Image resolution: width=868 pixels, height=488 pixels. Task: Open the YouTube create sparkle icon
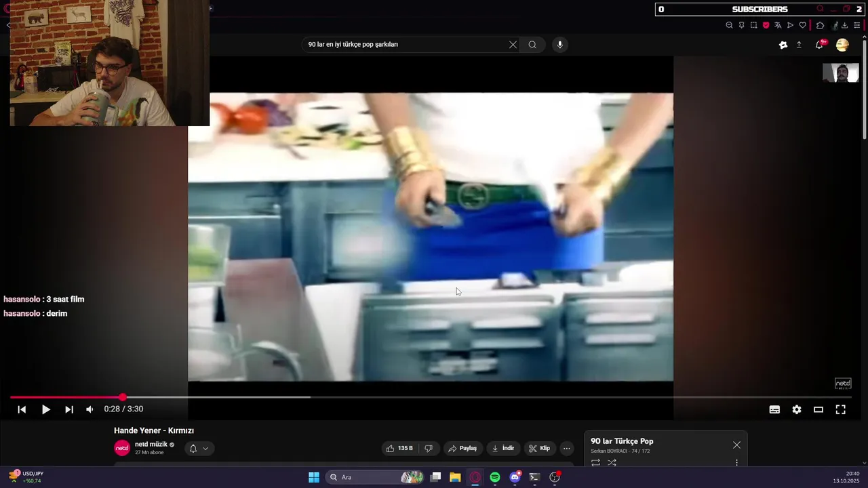783,45
